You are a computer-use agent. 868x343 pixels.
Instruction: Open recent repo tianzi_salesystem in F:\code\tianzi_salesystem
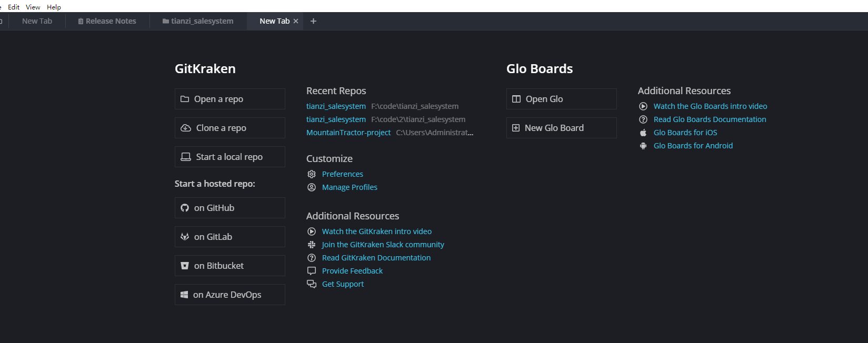[x=336, y=106]
